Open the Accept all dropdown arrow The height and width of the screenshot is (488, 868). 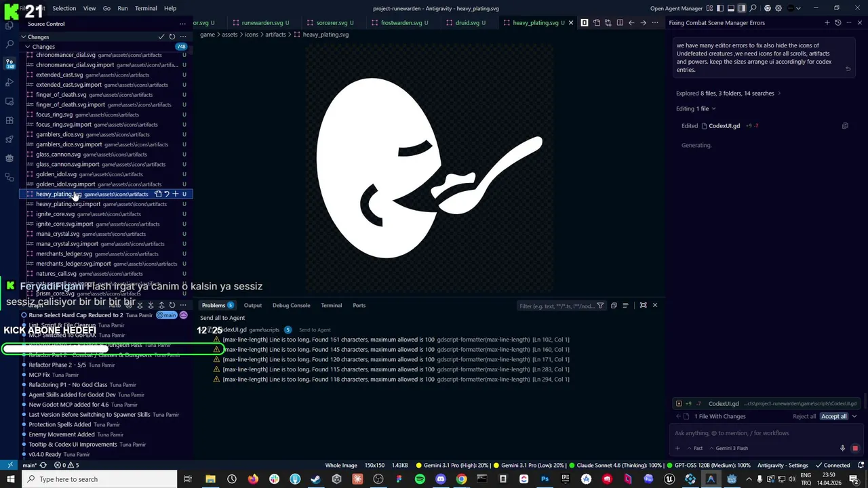(x=854, y=416)
